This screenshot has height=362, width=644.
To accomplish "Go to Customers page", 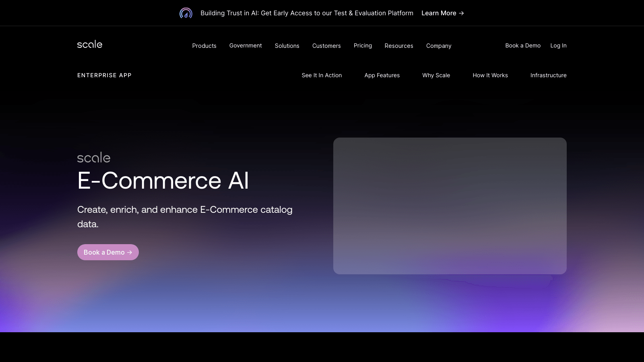I will click(x=326, y=46).
